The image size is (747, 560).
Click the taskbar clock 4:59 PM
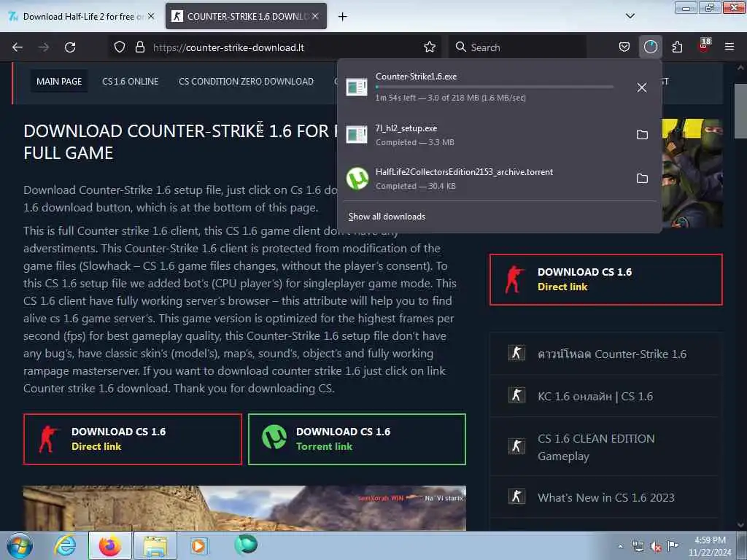pos(710,546)
